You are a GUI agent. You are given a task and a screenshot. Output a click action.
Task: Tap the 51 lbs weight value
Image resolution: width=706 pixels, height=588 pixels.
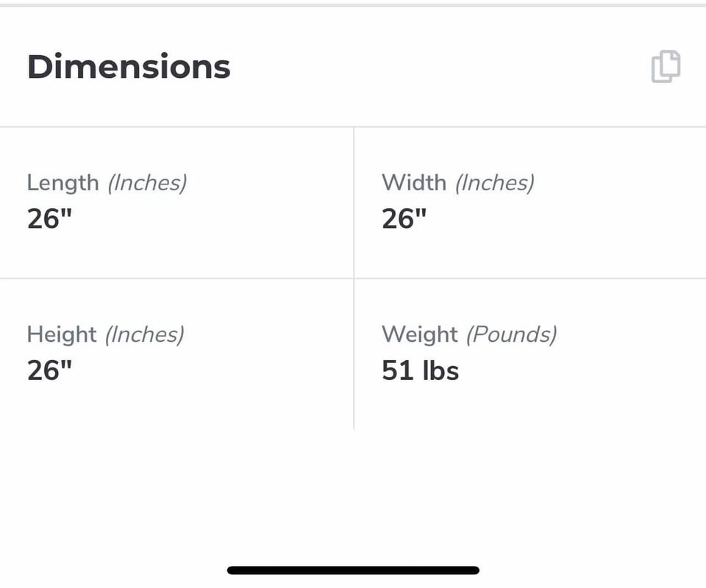[x=420, y=370]
